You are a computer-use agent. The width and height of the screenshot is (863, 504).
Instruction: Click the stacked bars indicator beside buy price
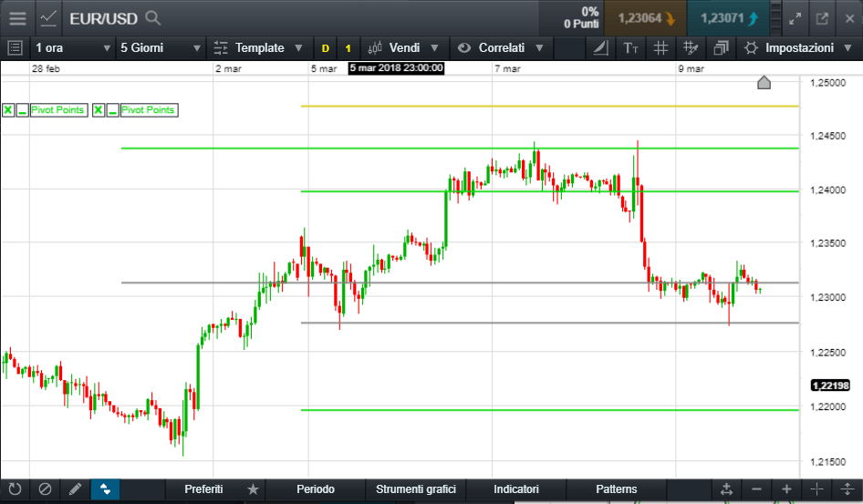(x=776, y=18)
